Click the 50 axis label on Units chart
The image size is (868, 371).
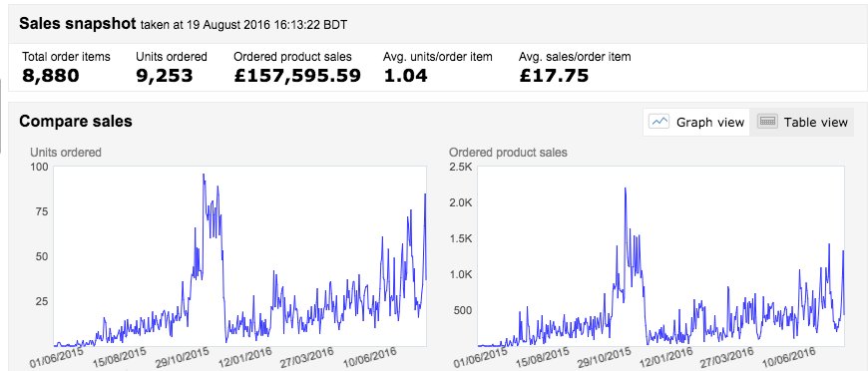(x=41, y=256)
